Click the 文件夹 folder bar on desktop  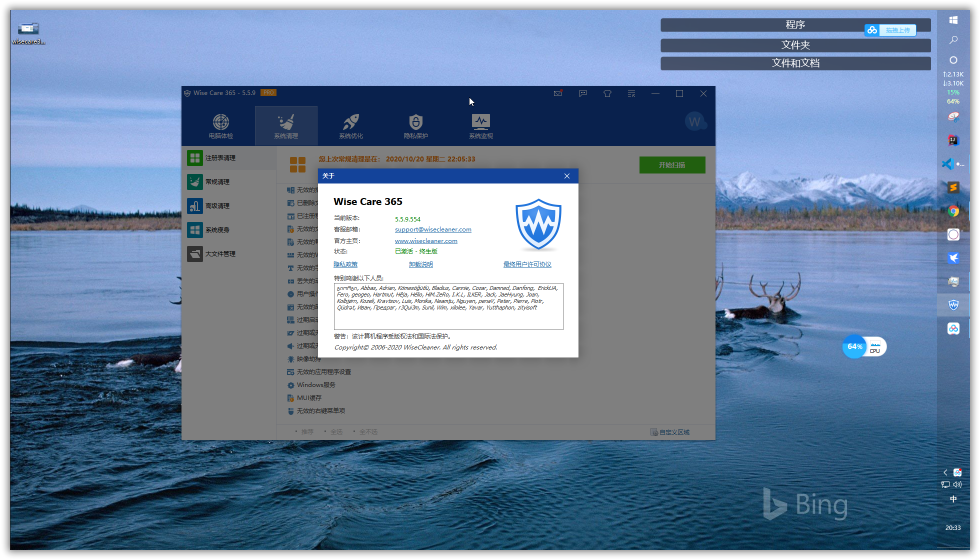click(795, 45)
